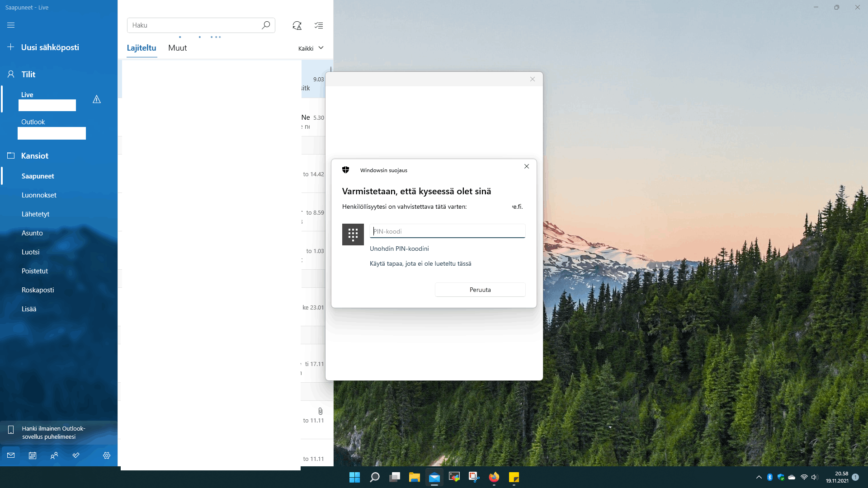Open Mail settings gear icon

(107, 455)
